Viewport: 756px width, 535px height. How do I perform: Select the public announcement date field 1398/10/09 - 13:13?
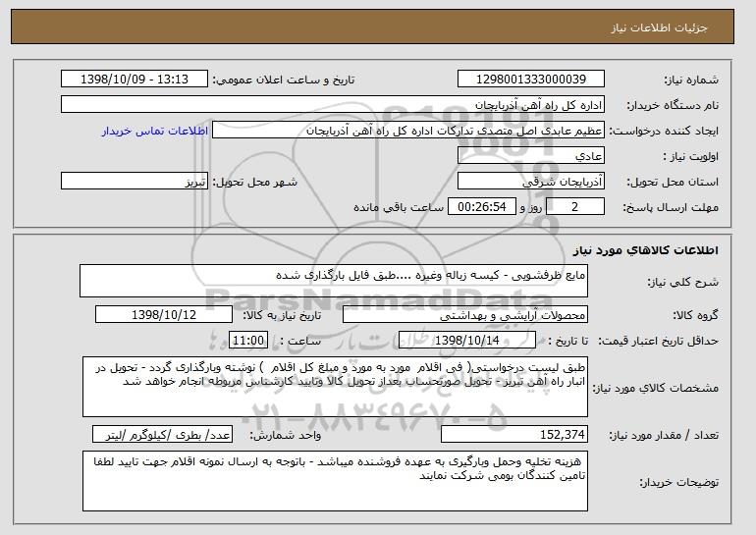(135, 80)
